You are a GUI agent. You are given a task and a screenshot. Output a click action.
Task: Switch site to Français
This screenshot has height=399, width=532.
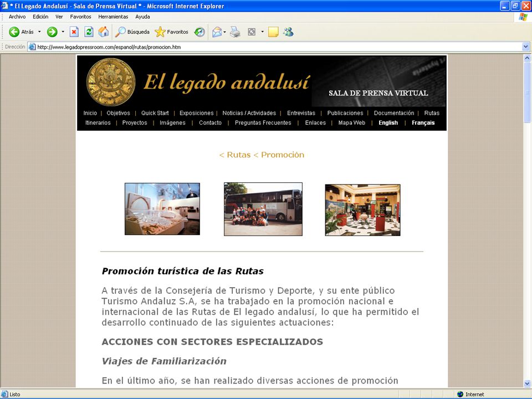(423, 123)
